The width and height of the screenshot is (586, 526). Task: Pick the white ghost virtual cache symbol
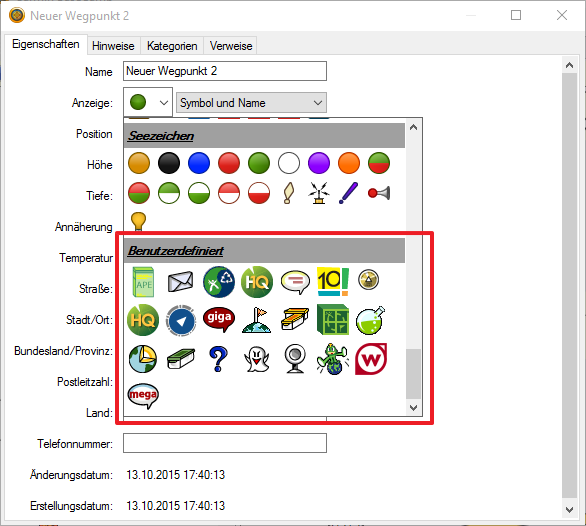coord(256,359)
